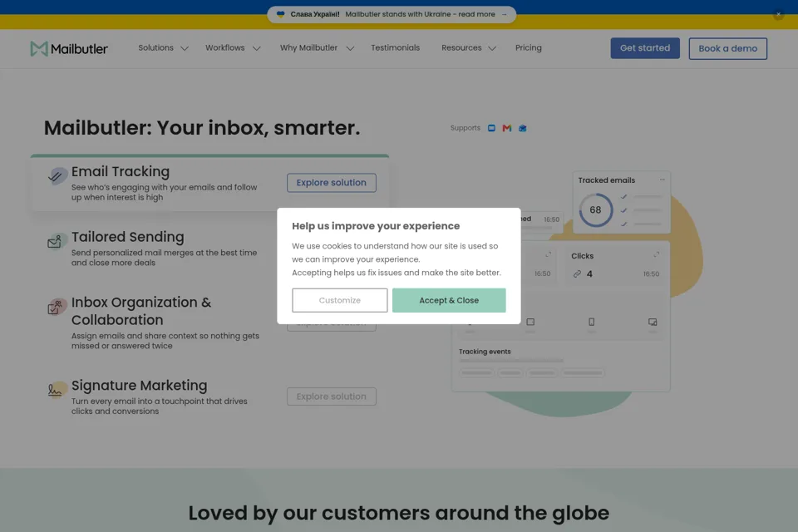This screenshot has height=532, width=798.
Task: Click Book a demo button
Action: (728, 48)
